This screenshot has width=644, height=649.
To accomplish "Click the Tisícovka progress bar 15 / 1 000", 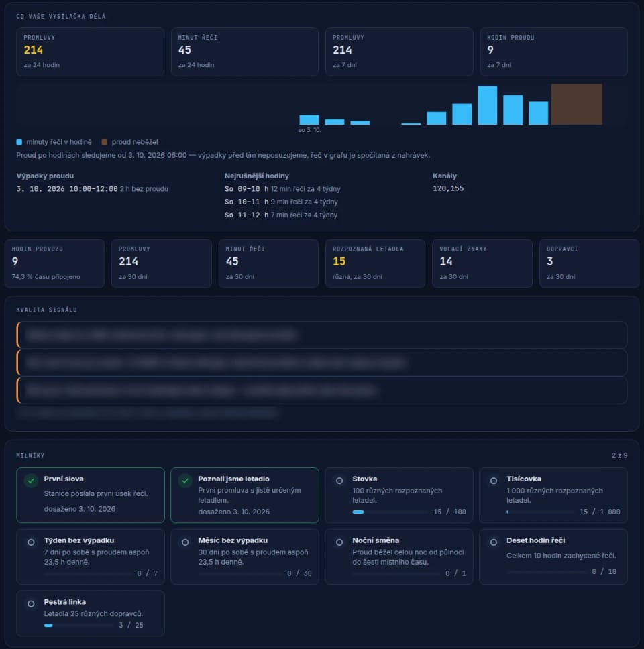I will point(541,512).
